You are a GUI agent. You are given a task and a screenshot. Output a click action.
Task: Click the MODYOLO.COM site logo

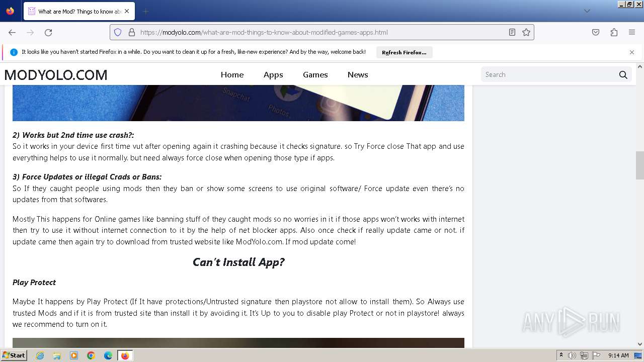(56, 75)
